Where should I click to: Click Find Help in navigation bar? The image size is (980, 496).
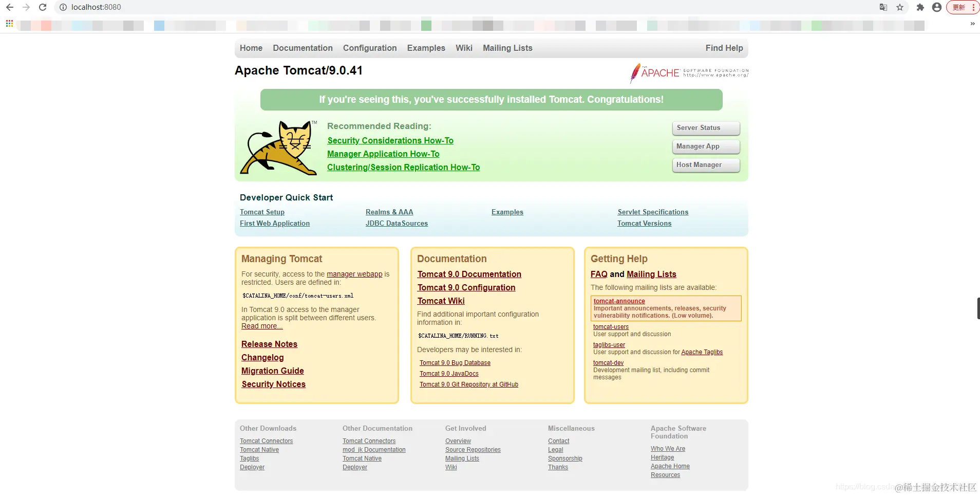pos(724,48)
